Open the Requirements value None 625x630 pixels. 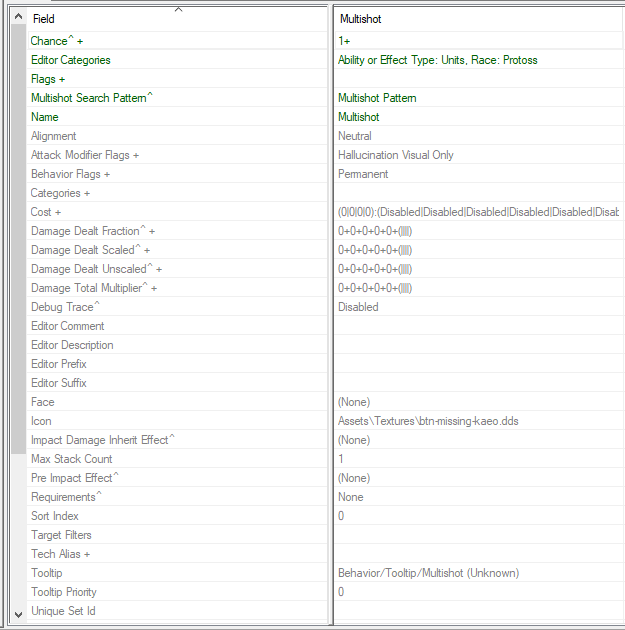click(x=350, y=497)
